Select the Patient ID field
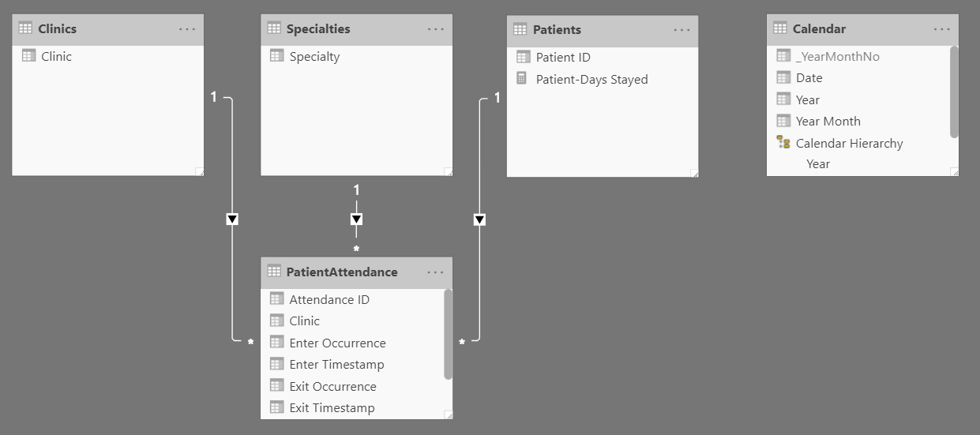The height and width of the screenshot is (435, 980). 563,57
